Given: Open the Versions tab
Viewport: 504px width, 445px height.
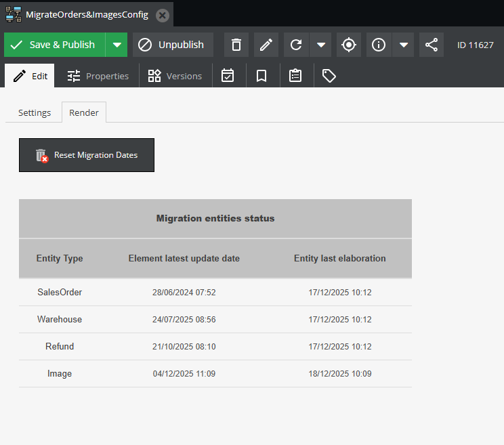Looking at the screenshot, I should [x=175, y=76].
